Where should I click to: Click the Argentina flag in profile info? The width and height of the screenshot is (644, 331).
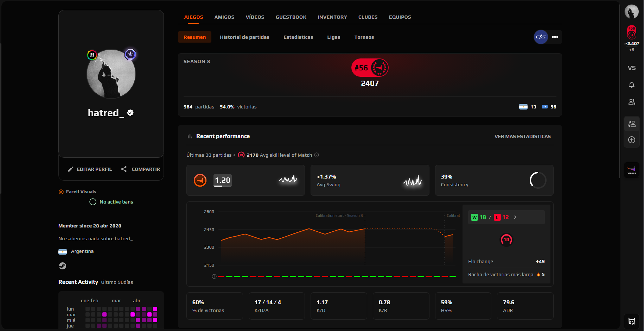(x=63, y=251)
